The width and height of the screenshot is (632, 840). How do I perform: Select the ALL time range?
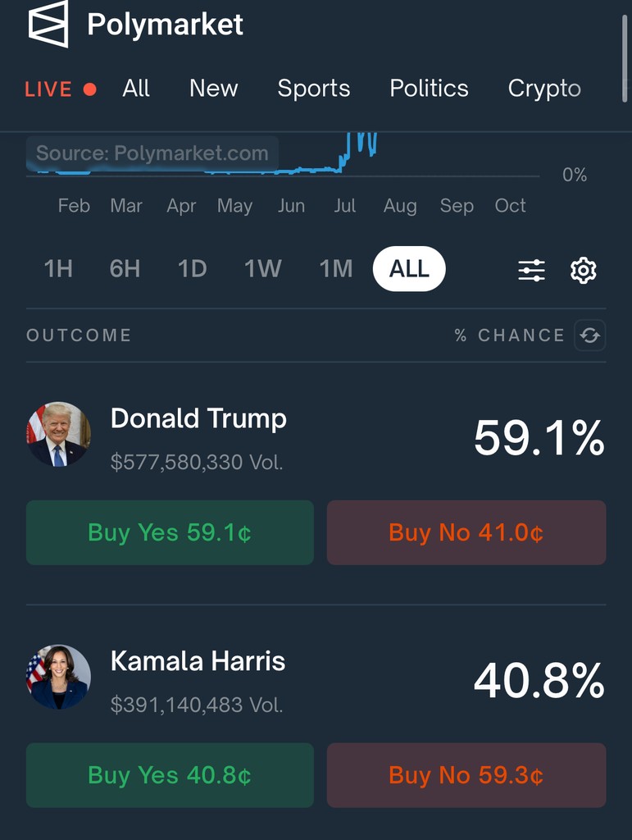[x=409, y=269]
